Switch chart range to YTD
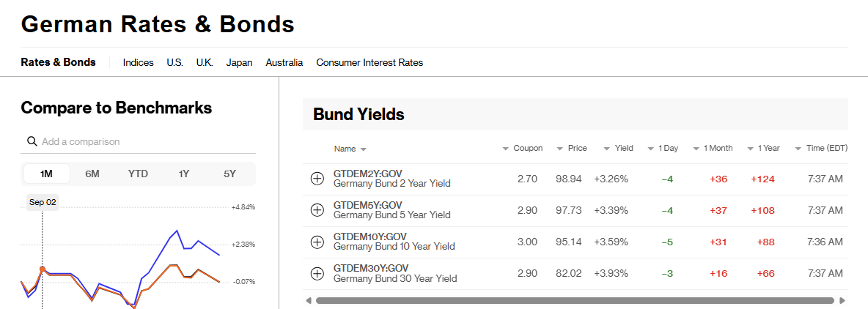The width and height of the screenshot is (868, 309). point(139,174)
